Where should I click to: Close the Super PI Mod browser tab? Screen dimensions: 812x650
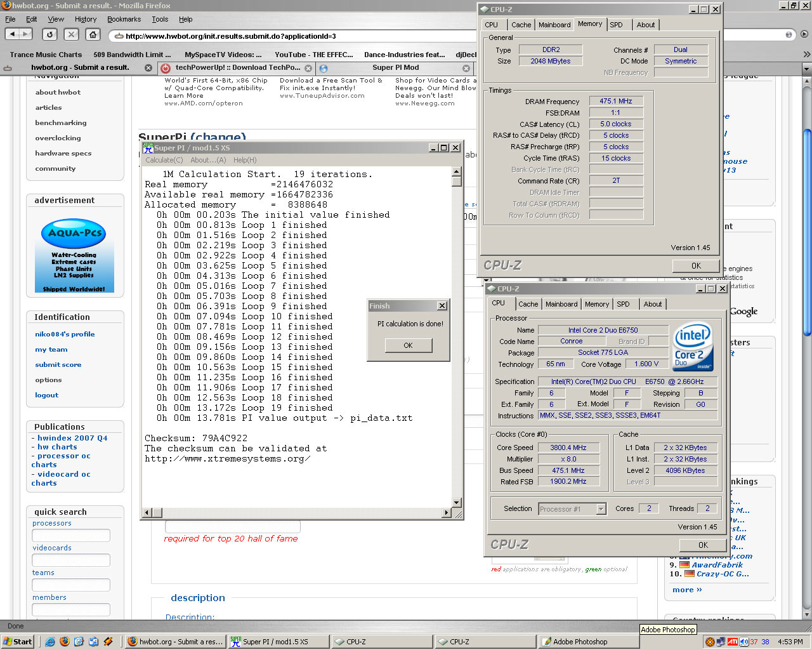[x=466, y=68]
